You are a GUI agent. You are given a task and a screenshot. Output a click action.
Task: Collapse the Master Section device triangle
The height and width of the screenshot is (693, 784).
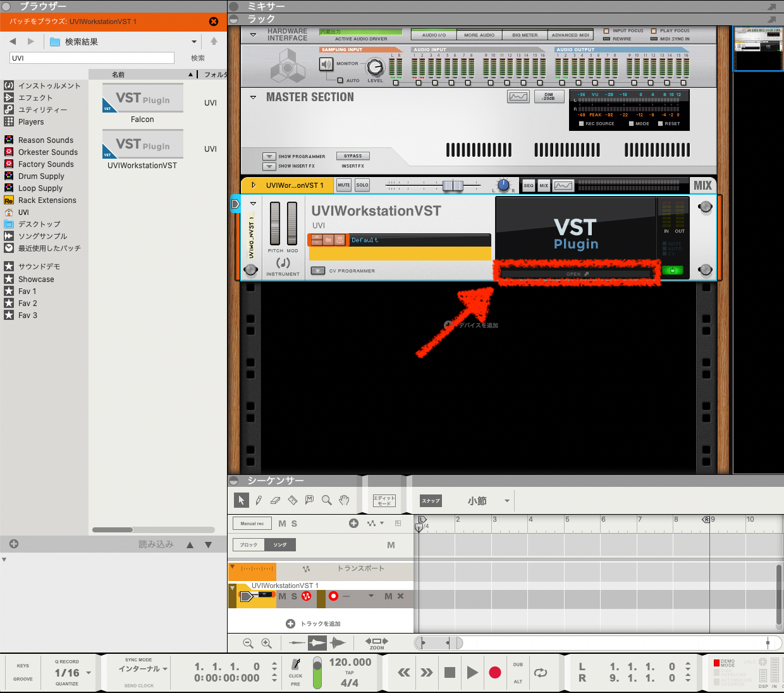pos(254,97)
